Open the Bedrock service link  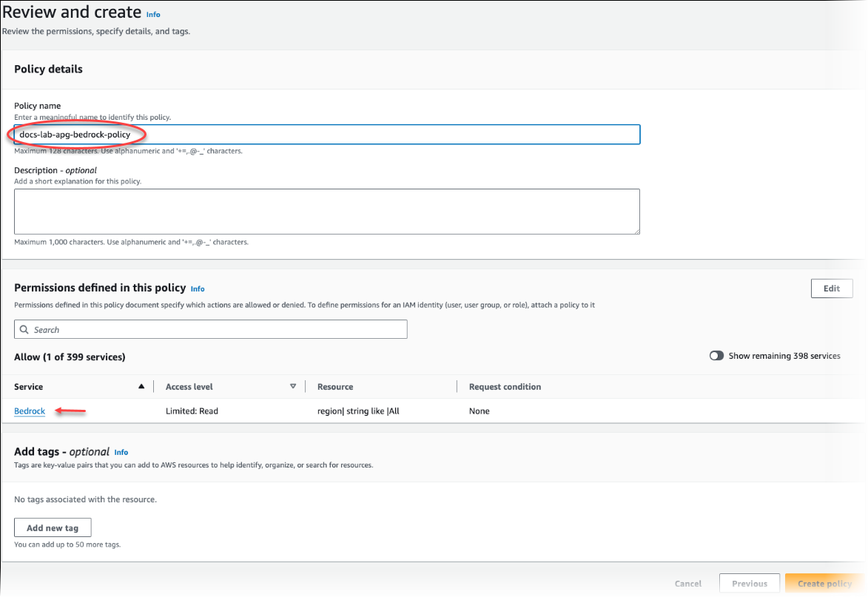click(x=29, y=411)
